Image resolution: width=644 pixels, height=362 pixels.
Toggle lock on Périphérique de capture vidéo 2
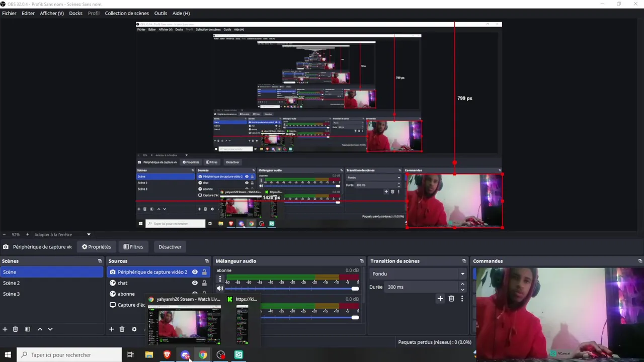204,272
